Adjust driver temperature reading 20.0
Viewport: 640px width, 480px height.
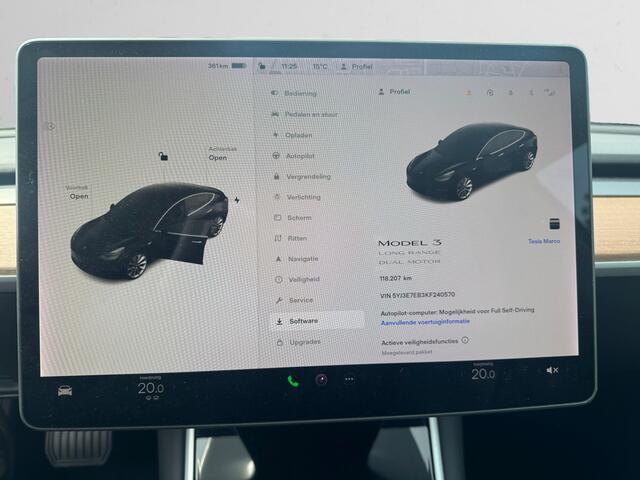151,388
